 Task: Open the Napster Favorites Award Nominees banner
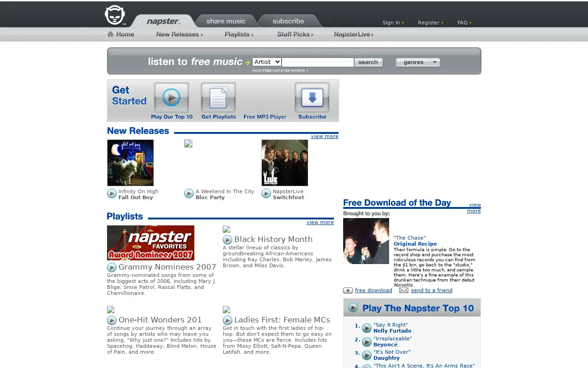tap(151, 243)
